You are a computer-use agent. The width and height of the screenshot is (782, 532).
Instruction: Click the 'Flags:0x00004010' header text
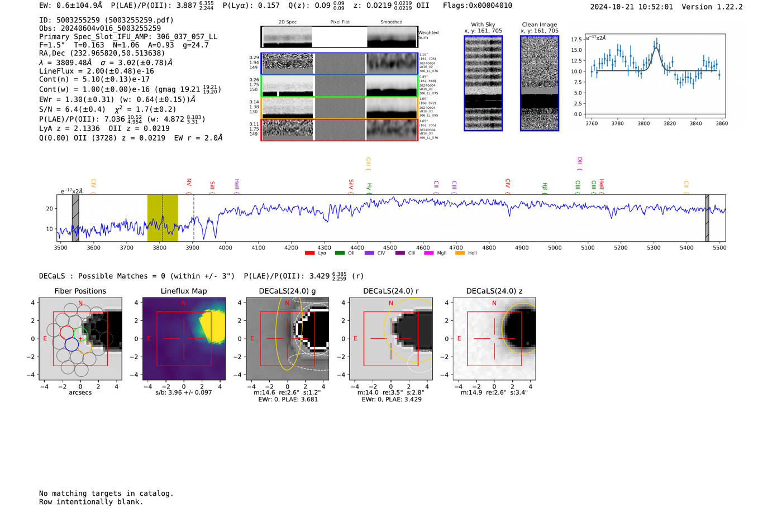point(478,6)
